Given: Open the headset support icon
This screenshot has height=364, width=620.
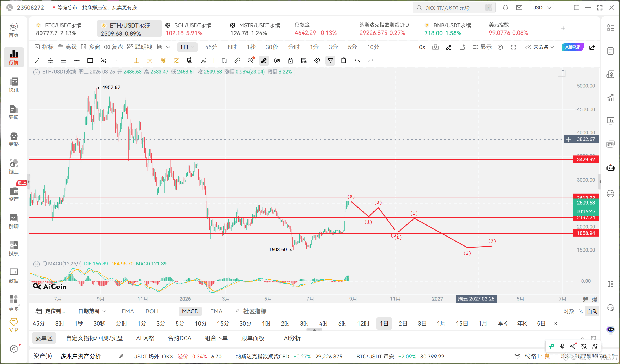Looking at the screenshot, I should [611, 307].
